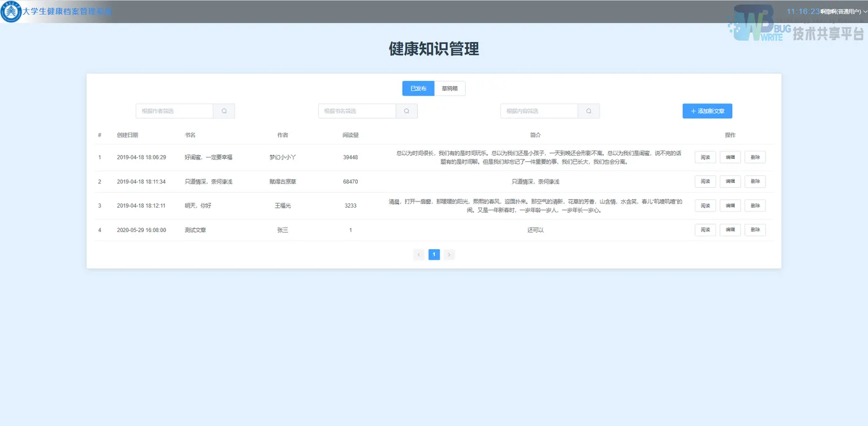Click the author filter search magnifier icon
This screenshot has height=426, width=868.
tap(224, 110)
